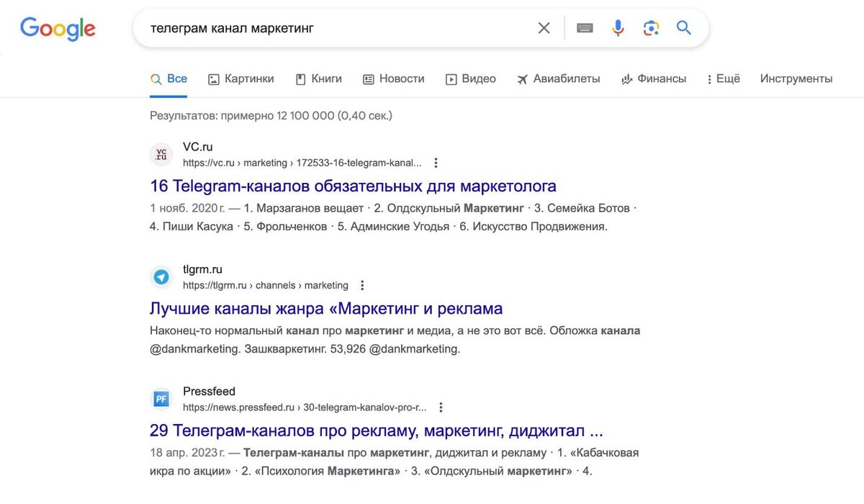Screen dimensions: 864x504
Task: Open the Лучшие каналы жанра «Маркетинг и реклама result
Action: click(326, 308)
